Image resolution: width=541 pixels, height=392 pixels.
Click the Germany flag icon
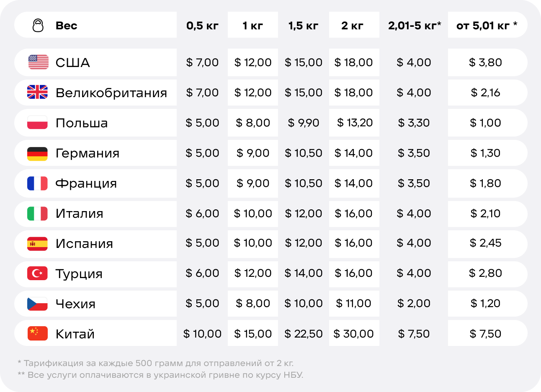[x=38, y=153]
